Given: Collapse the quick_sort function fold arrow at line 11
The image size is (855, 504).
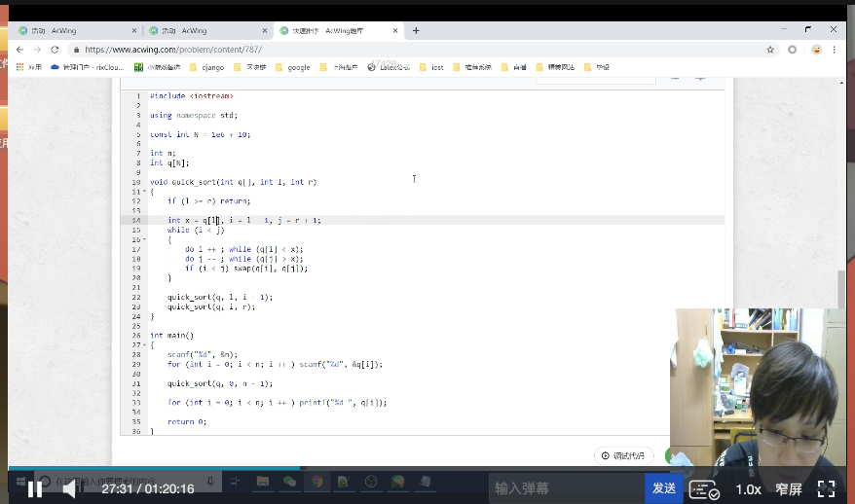Looking at the screenshot, I should tap(144, 192).
